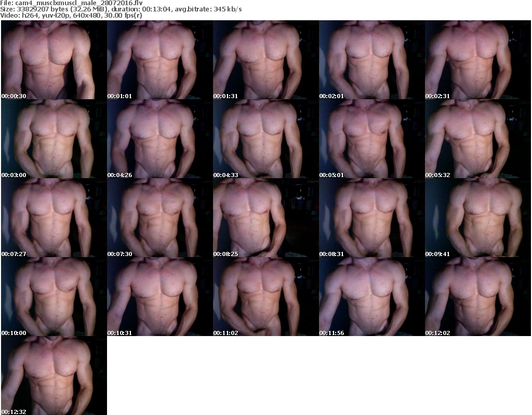This screenshot has height=415, width=532.
Task: Click the thumbnail with timestamp 00:02:31
Action: click(x=478, y=60)
